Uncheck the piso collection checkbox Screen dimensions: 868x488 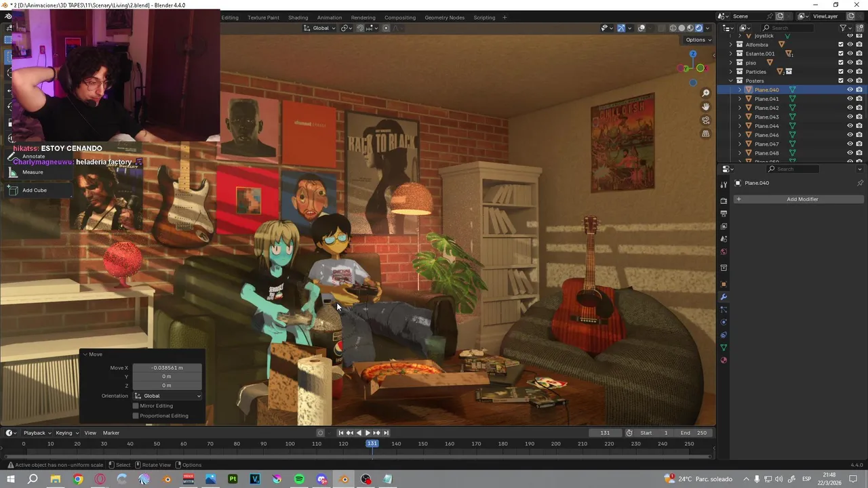point(841,62)
